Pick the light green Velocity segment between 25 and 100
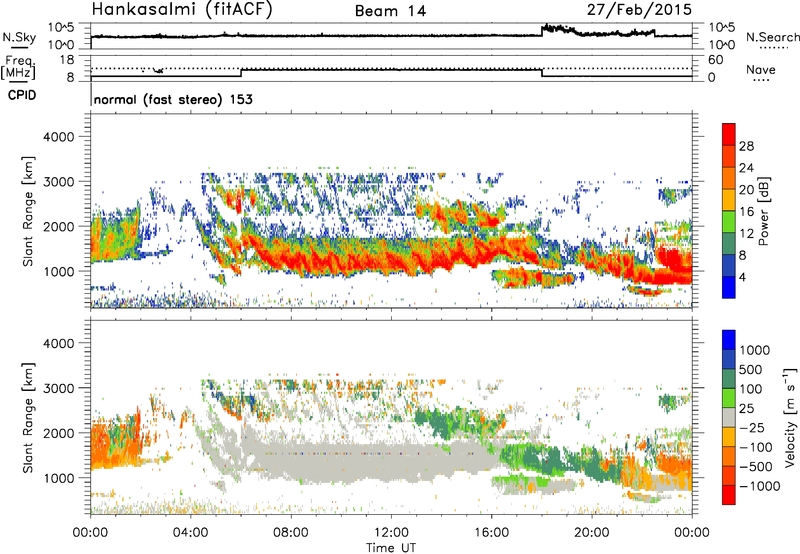Viewport: 800px width, 554px height. coord(729,398)
